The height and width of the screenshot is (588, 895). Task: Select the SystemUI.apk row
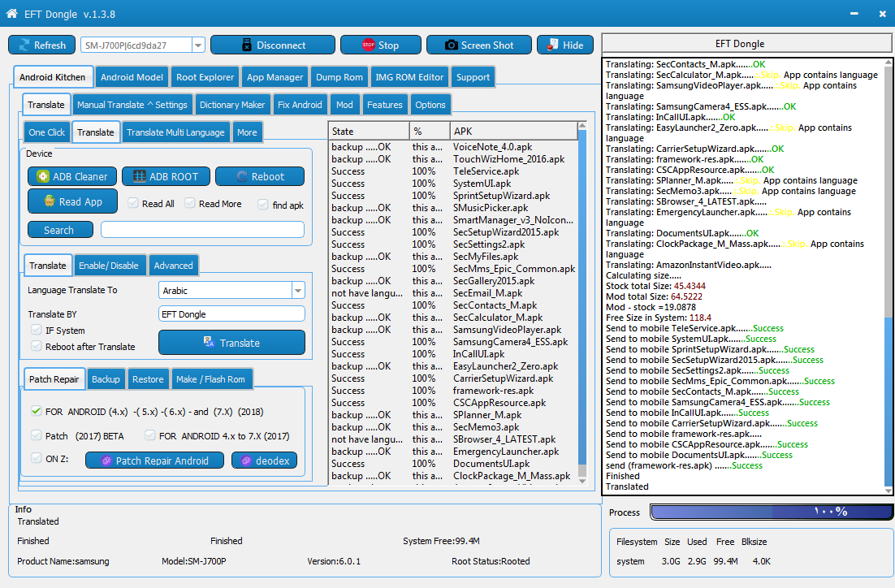[x=453, y=184]
